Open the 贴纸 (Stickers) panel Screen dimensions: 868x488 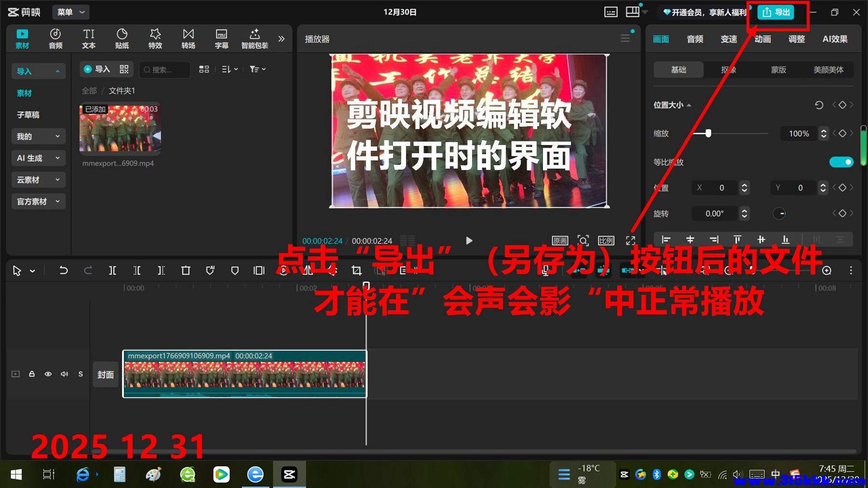(x=122, y=38)
